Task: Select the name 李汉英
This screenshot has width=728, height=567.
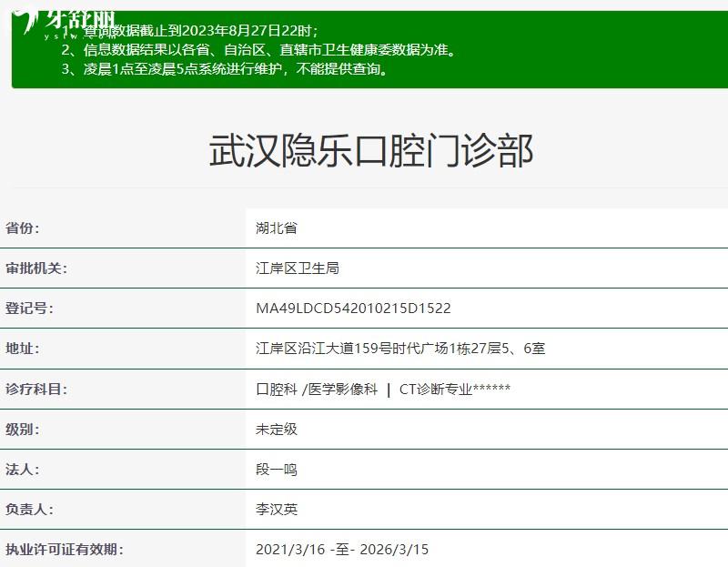Action: [277, 509]
